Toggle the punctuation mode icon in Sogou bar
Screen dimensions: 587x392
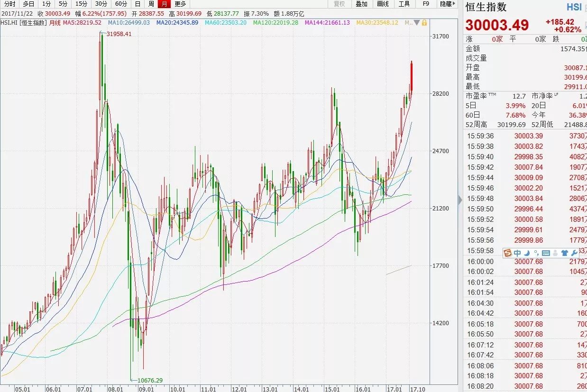click(536, 253)
